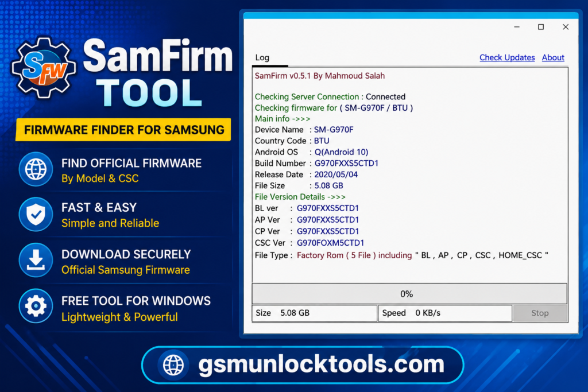Click the Build Number value G970FXXS5CTD1
The height and width of the screenshot is (392, 588).
click(x=346, y=164)
